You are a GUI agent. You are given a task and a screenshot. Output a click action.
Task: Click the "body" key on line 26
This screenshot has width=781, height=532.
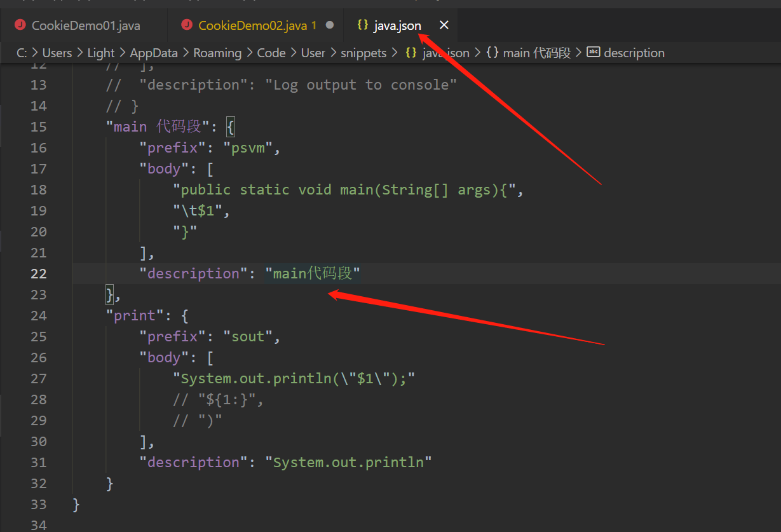click(165, 357)
